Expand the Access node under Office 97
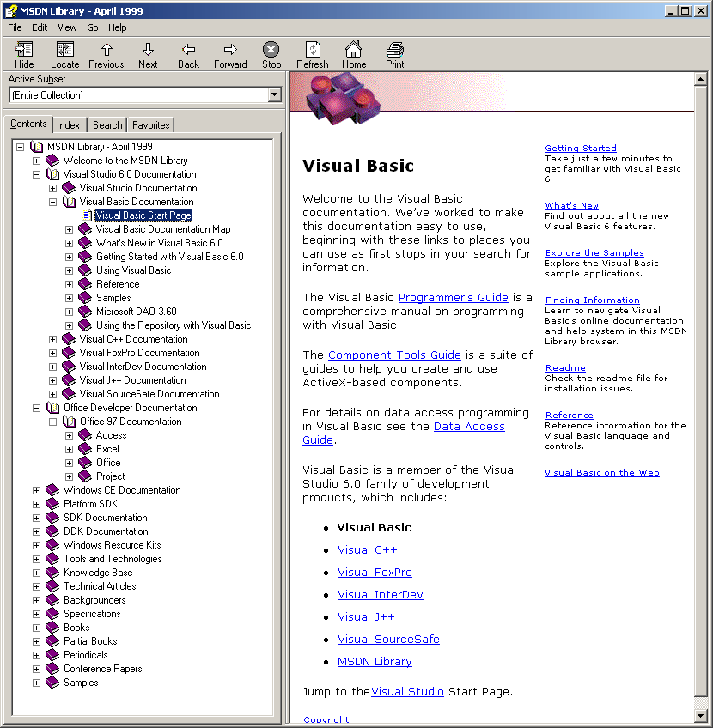Screen dimensions: 713x728 pos(70,435)
